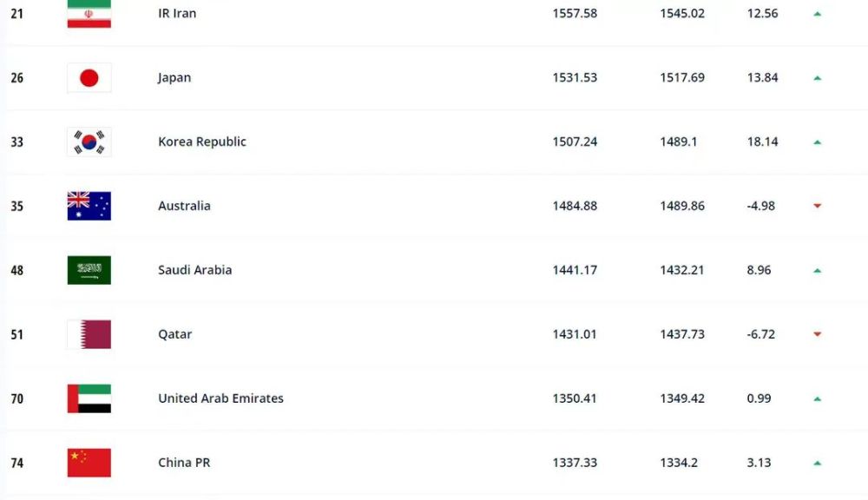The image size is (868, 500).
Task: Open the Saudi Arabia team name
Action: [194, 270]
